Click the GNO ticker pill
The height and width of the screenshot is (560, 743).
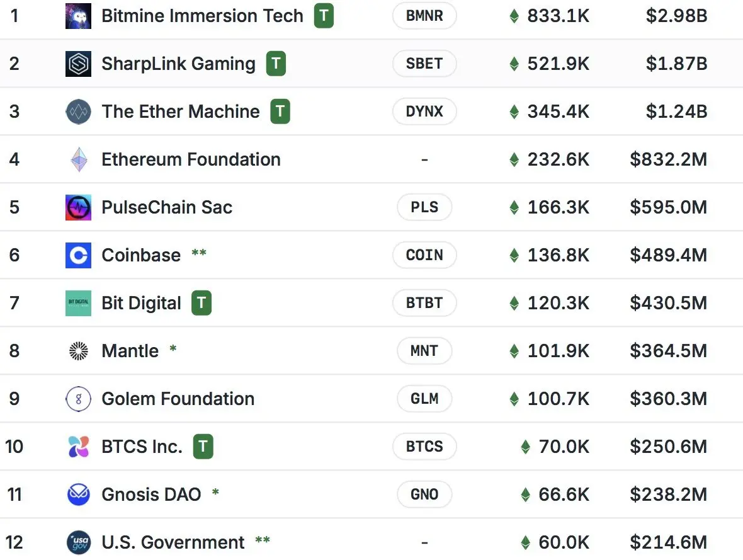pyautogui.click(x=424, y=494)
